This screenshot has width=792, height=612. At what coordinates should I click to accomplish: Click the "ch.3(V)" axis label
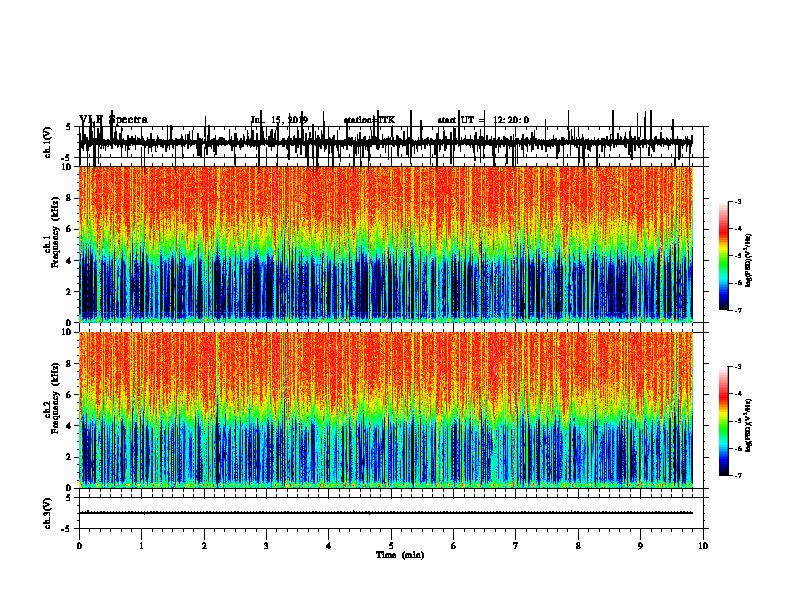(48, 513)
